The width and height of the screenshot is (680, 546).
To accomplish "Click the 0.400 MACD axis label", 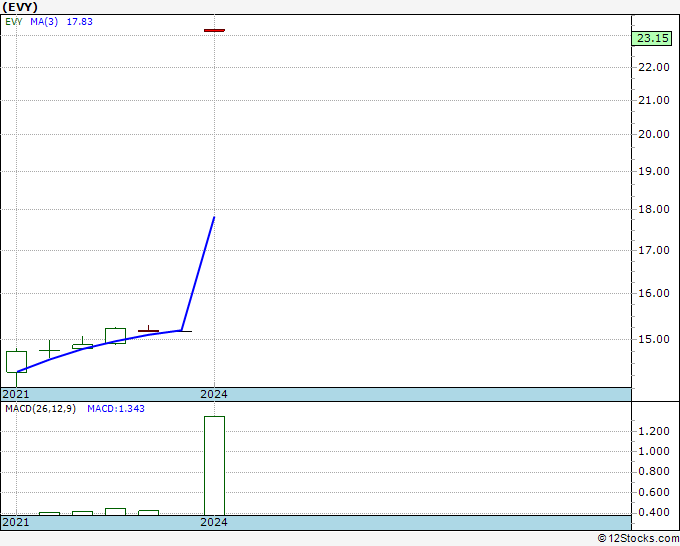I will click(654, 512).
